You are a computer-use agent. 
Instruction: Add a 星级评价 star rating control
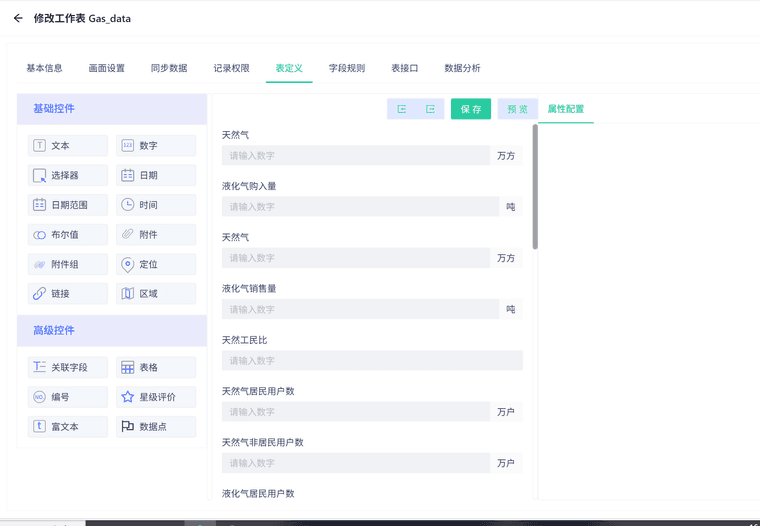pyautogui.click(x=156, y=397)
